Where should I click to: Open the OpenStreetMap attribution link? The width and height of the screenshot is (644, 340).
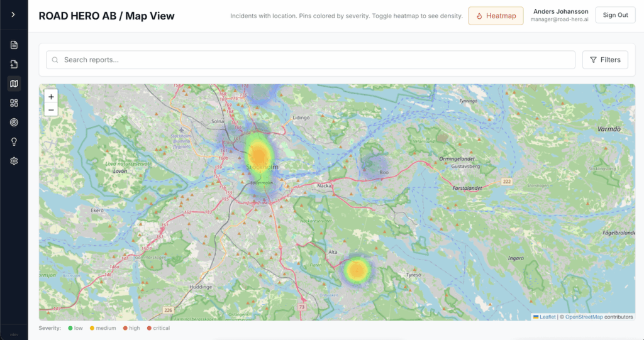click(x=584, y=317)
